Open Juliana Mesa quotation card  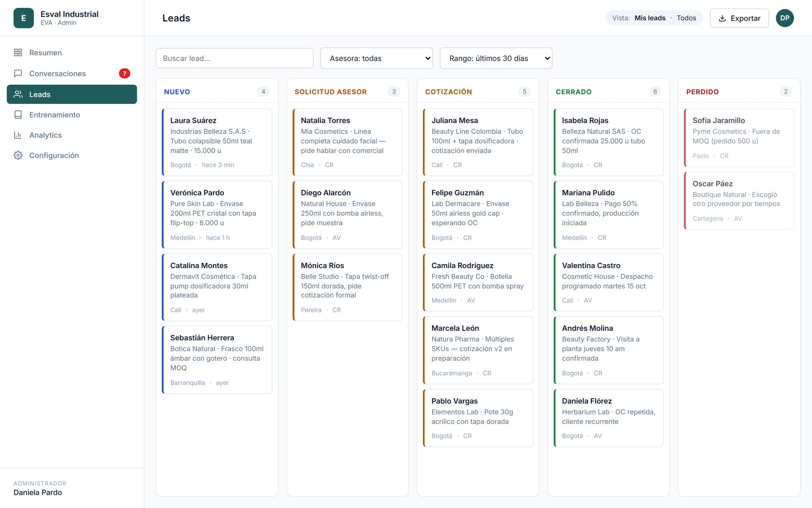[478, 142]
